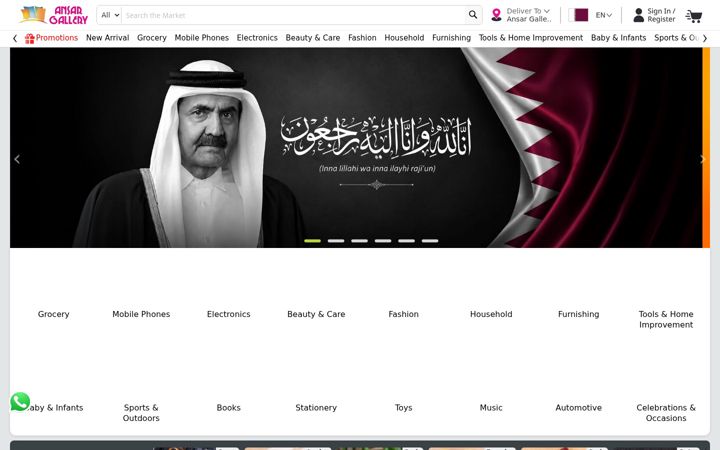Go to previous banner slide arrow
The image size is (720, 450).
point(17,159)
